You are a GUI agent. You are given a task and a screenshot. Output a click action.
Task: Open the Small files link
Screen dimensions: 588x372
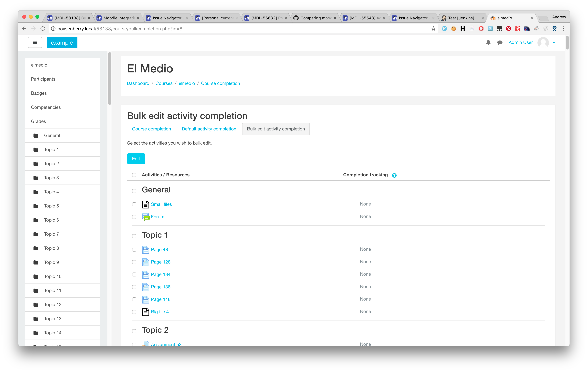(161, 204)
